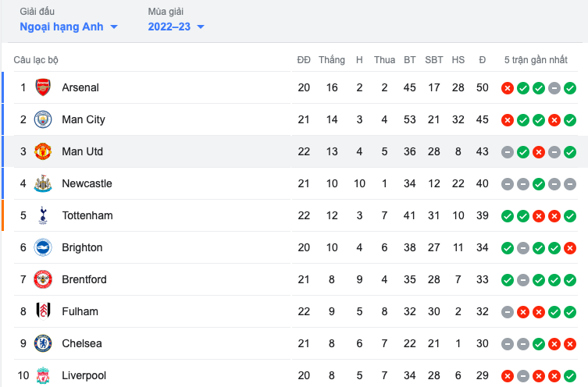The height and width of the screenshot is (387, 588).
Task: Click the Man City club crest icon
Action: coord(43,119)
